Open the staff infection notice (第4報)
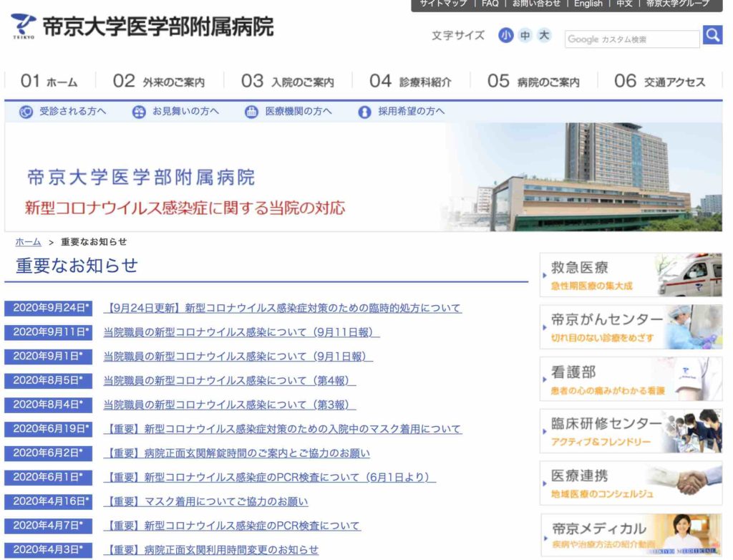Viewport: 733px width, 560px height. pyautogui.click(x=230, y=381)
